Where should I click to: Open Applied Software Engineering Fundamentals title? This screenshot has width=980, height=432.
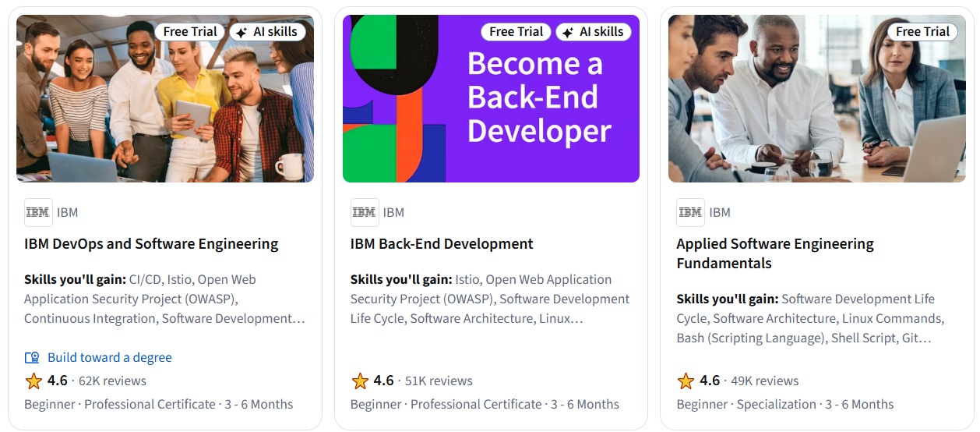pyautogui.click(x=774, y=253)
